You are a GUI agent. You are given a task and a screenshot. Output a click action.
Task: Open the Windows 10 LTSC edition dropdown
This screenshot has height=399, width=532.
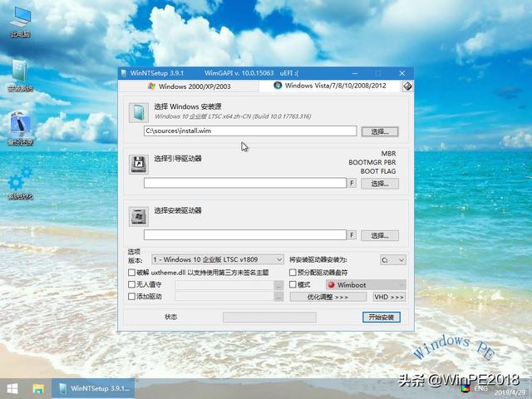point(218,259)
